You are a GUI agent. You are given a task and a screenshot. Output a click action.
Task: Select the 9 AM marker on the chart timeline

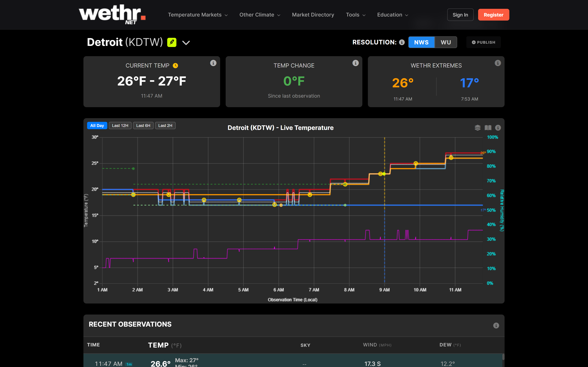tap(385, 290)
